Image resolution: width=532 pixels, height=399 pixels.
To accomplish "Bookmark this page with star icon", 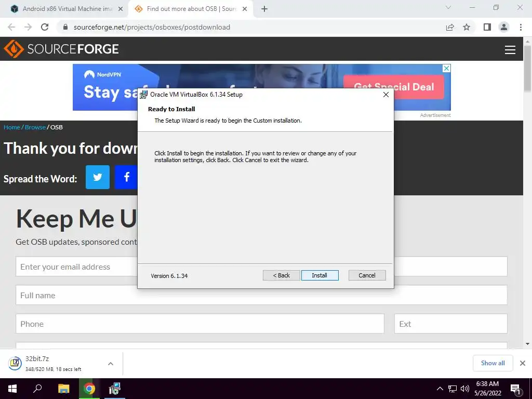I will [467, 27].
